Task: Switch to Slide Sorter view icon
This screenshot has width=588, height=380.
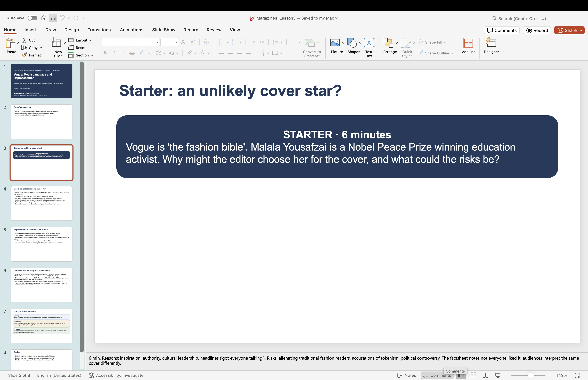Action: pos(473,375)
